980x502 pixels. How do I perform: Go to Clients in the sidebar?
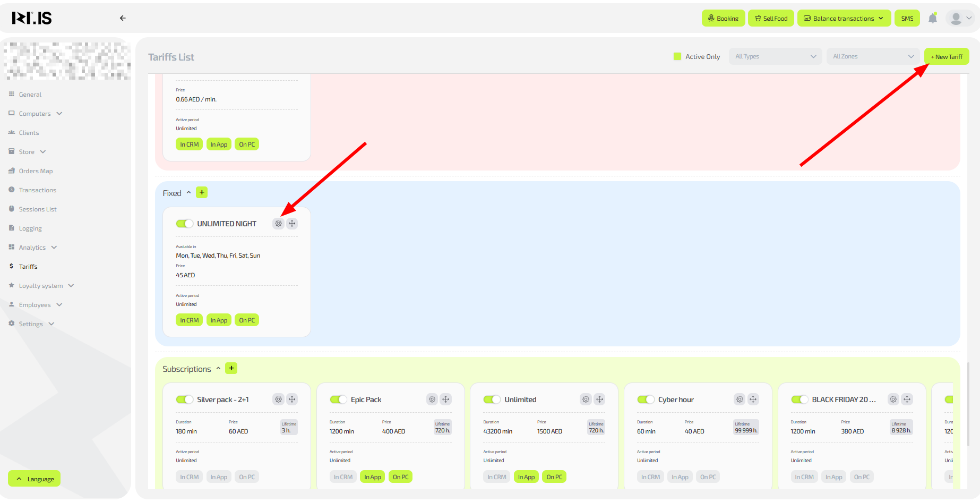click(x=29, y=133)
